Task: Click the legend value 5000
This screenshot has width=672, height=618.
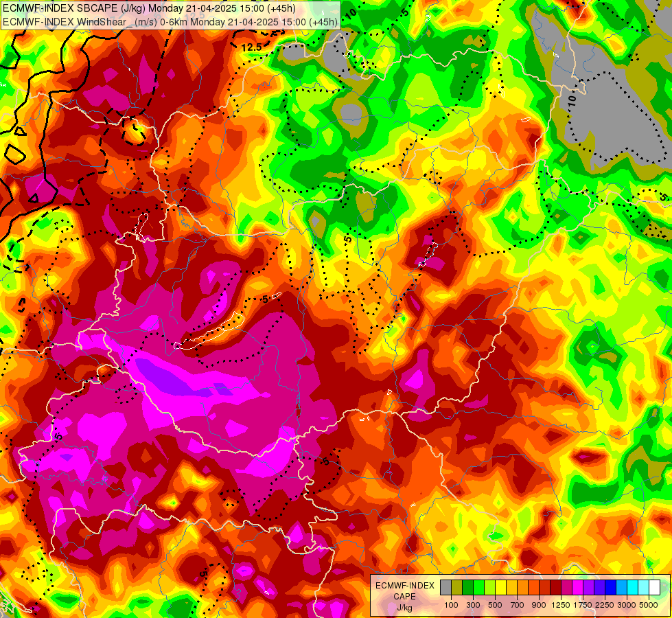Action: pos(649,605)
